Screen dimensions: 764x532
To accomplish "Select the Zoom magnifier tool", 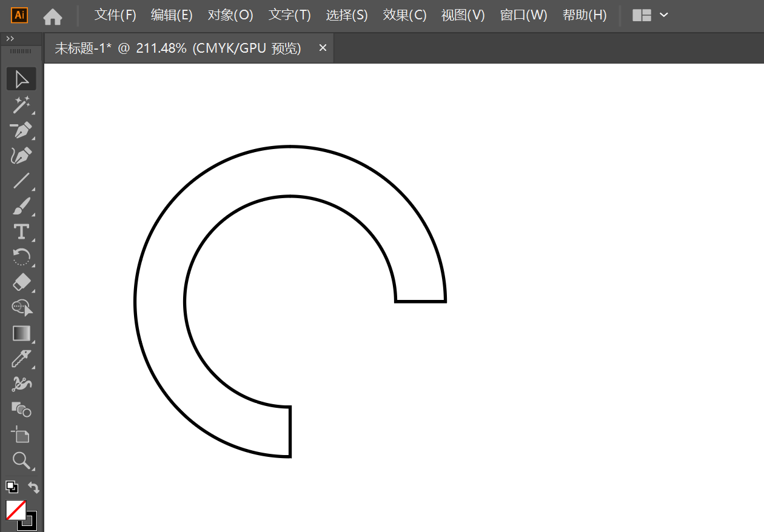I will [21, 461].
